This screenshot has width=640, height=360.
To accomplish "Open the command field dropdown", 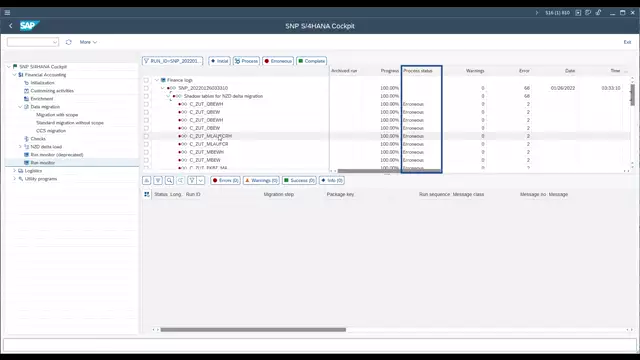I will pos(55,42).
